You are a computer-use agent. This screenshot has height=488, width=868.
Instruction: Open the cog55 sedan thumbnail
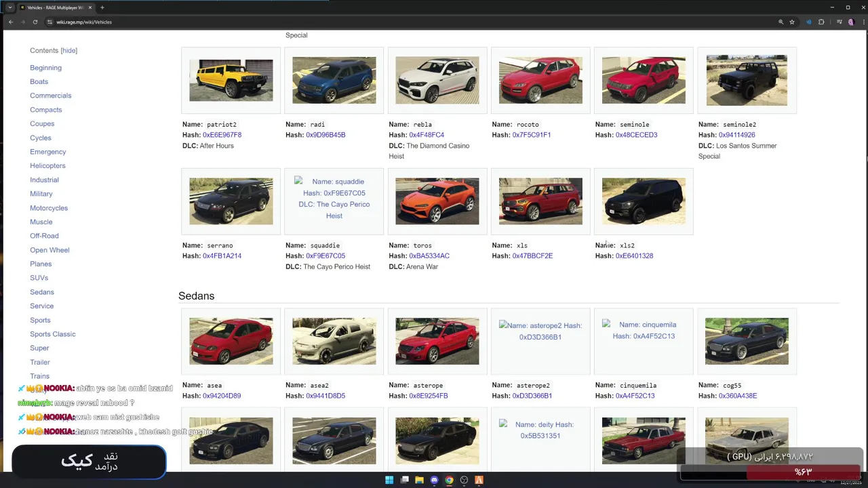click(747, 341)
